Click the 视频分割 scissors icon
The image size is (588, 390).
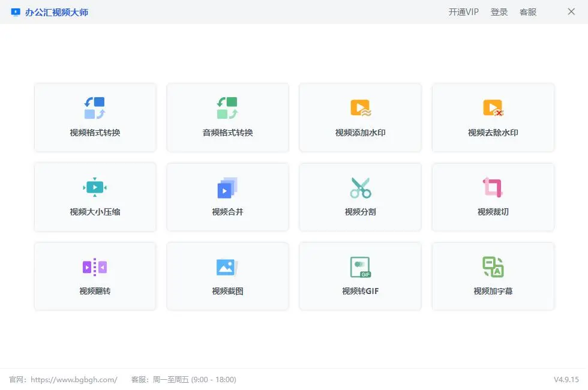[x=361, y=188]
